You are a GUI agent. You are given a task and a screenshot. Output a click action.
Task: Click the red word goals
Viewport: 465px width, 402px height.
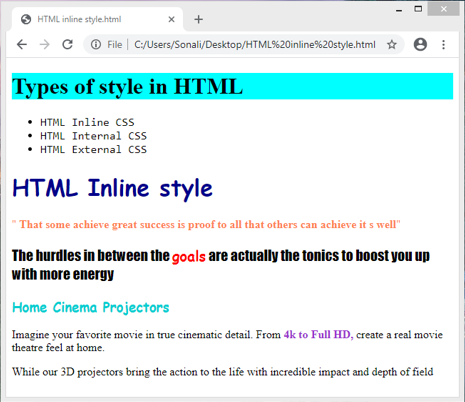point(189,257)
